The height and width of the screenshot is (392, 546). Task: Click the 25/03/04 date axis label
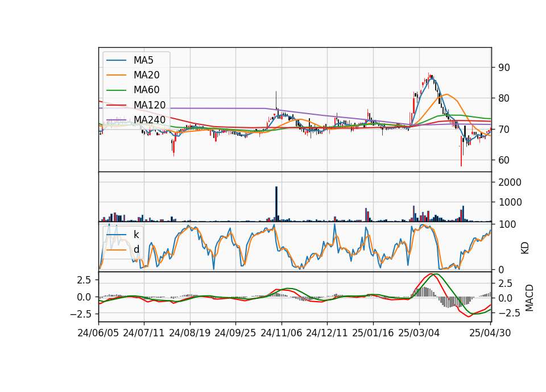pos(419,333)
